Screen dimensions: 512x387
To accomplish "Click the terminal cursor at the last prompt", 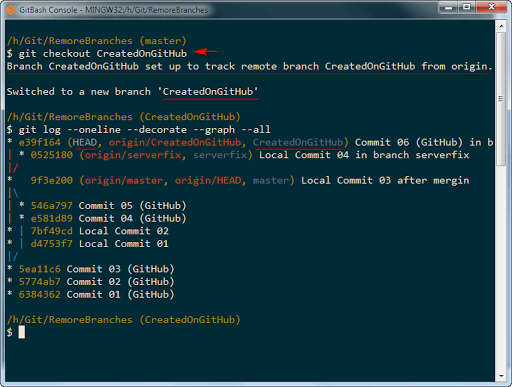I will click(22, 332).
